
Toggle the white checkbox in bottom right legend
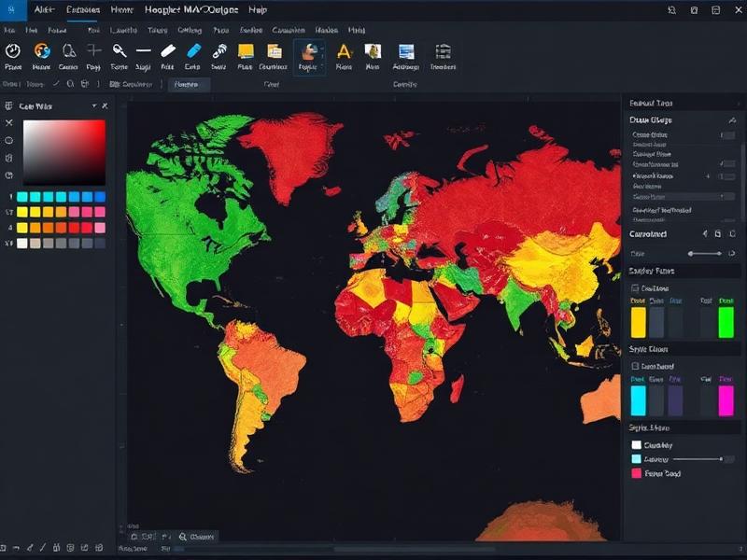click(637, 445)
